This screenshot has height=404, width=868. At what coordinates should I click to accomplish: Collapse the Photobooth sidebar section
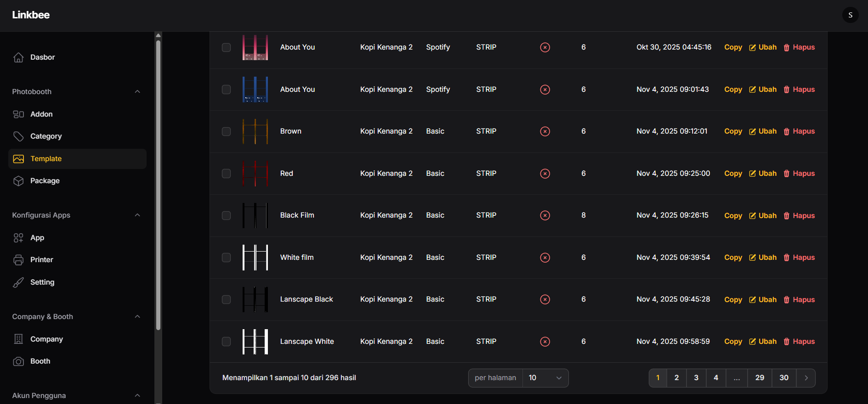point(137,91)
